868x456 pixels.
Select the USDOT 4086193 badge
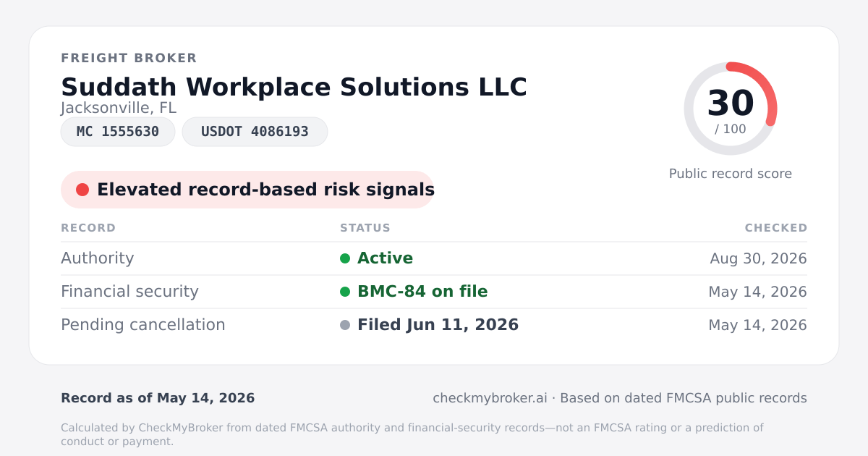click(255, 132)
